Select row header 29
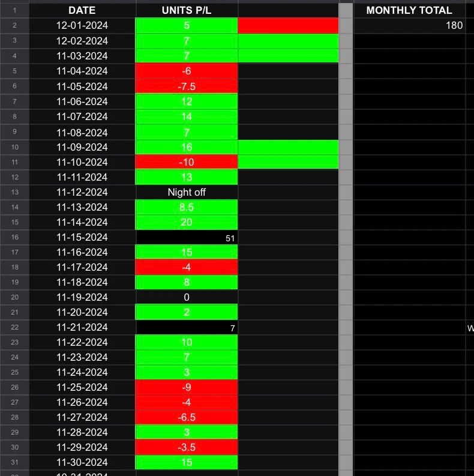Image resolution: width=474 pixels, height=476 pixels. (x=14, y=432)
